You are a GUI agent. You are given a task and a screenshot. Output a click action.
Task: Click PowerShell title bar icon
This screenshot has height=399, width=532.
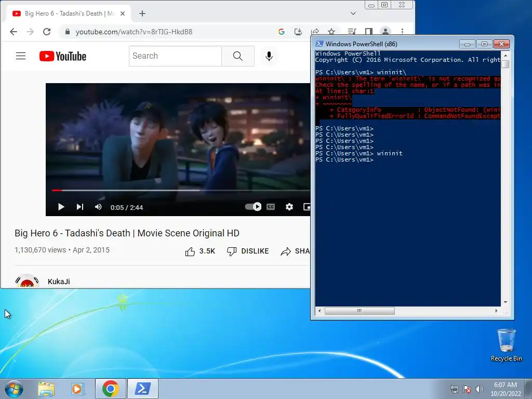[x=320, y=44]
